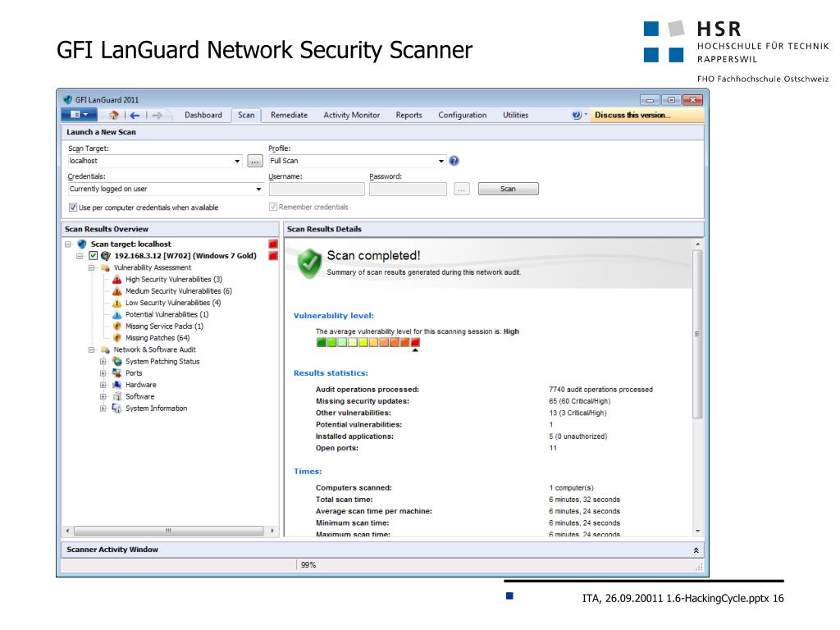Click the browse button beside Password
840x630 pixels.
461,189
